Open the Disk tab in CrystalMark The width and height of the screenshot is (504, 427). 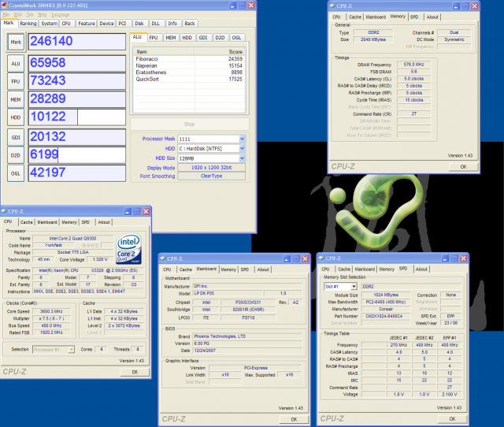(x=139, y=24)
